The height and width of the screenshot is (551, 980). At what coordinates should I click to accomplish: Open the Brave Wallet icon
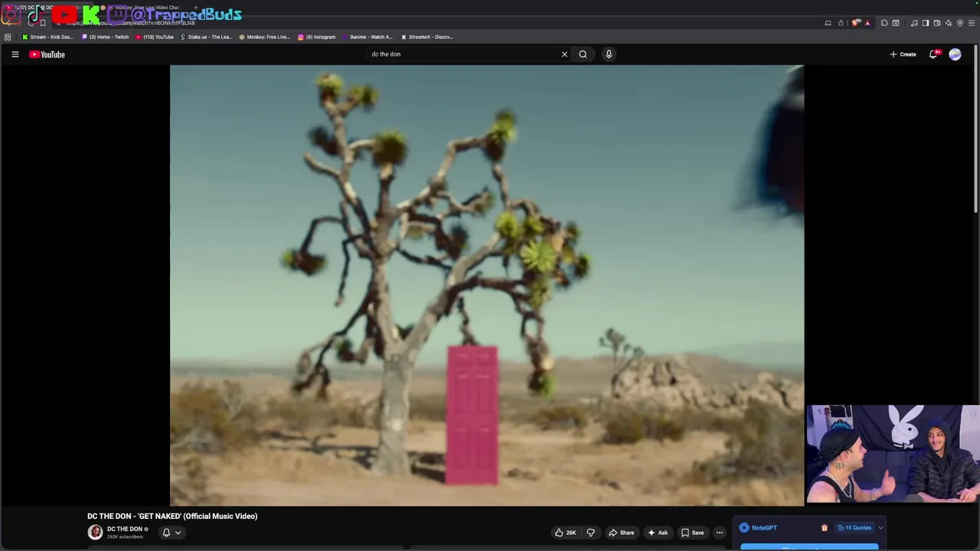(x=936, y=23)
